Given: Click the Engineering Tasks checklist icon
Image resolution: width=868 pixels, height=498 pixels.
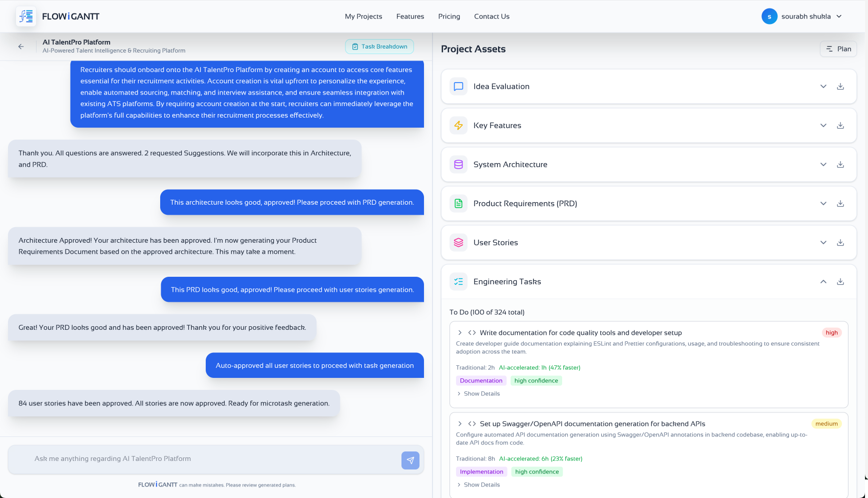Looking at the screenshot, I should 458,281.
